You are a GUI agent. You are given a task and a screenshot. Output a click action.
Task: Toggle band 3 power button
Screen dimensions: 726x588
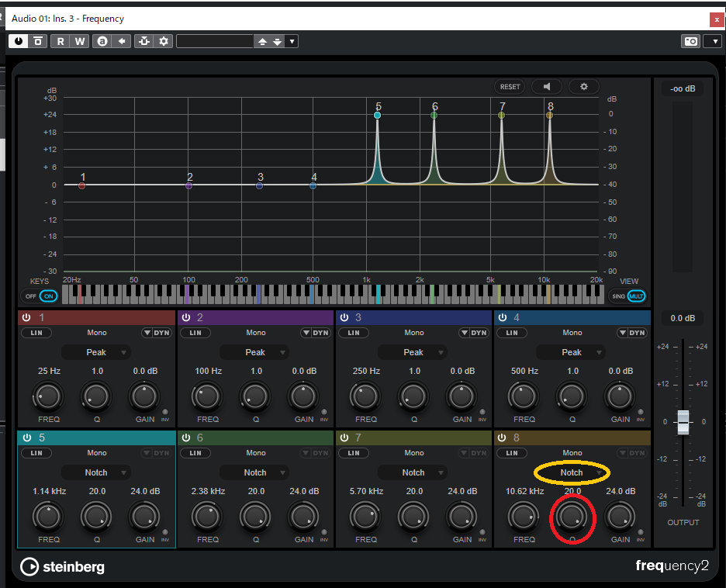click(344, 317)
